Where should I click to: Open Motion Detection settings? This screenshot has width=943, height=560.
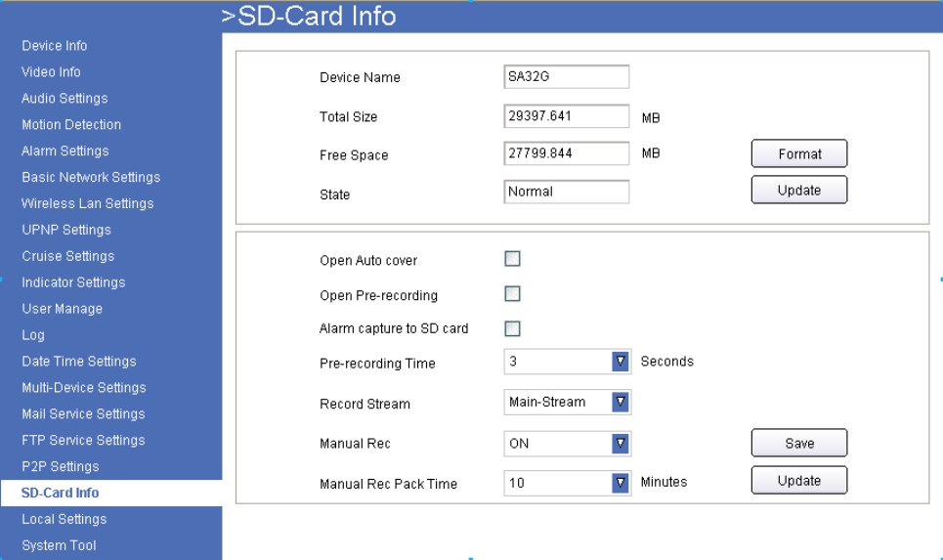[71, 124]
